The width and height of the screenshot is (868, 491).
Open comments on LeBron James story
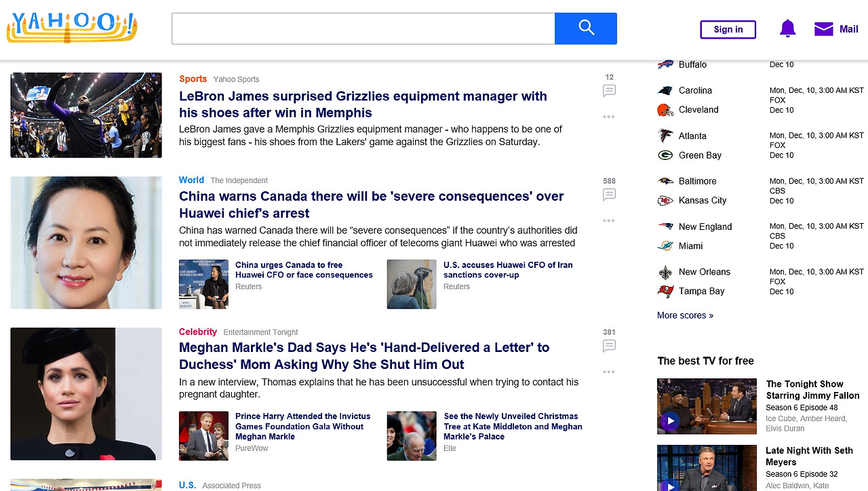pyautogui.click(x=609, y=91)
